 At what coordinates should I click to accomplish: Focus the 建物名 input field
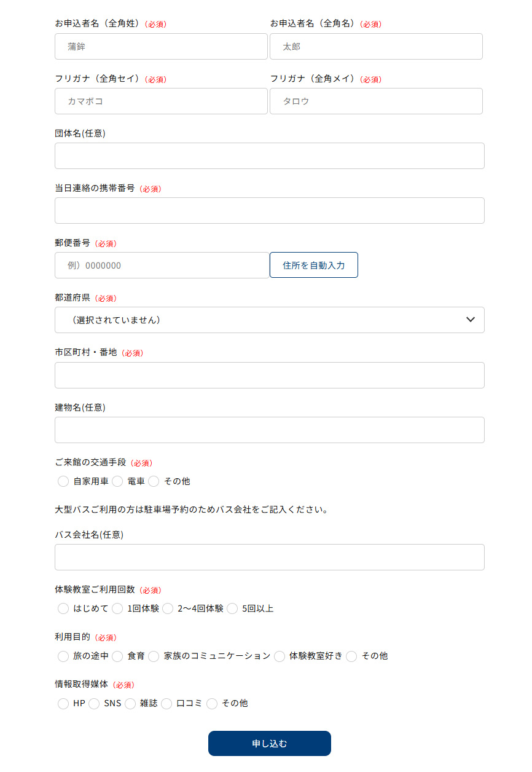[x=270, y=430]
